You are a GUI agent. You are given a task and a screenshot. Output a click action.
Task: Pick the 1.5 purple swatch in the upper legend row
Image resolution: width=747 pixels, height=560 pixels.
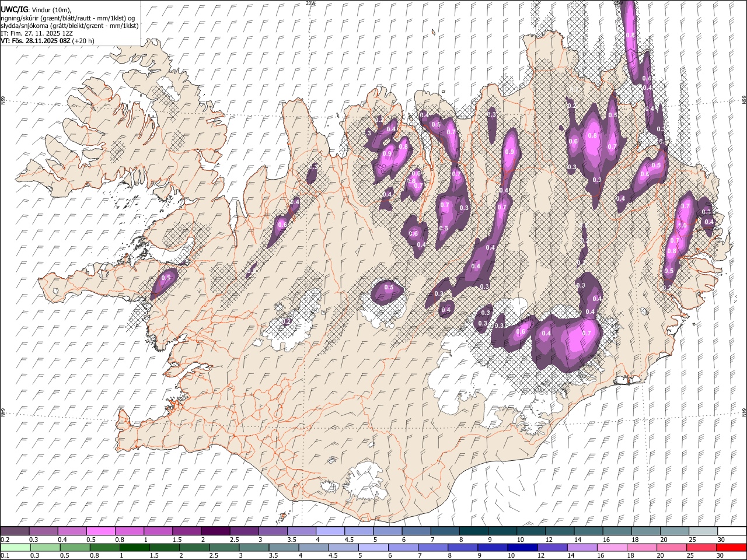pyautogui.click(x=187, y=531)
